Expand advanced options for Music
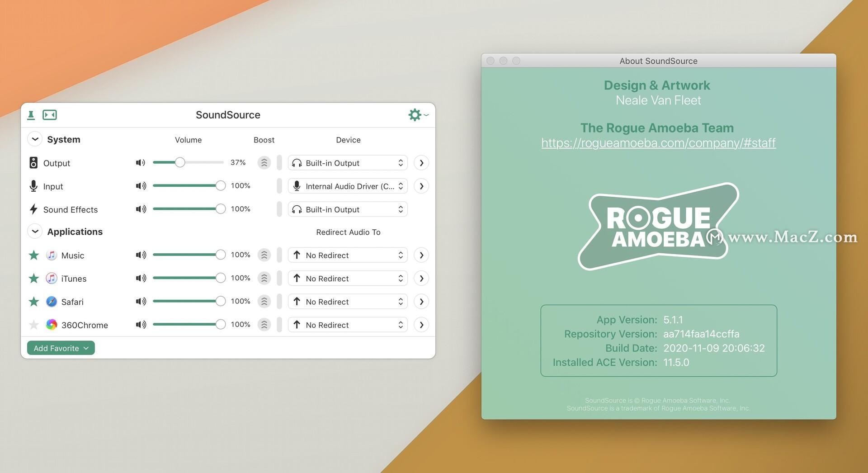Screen dimensions: 868x473 tap(421, 255)
